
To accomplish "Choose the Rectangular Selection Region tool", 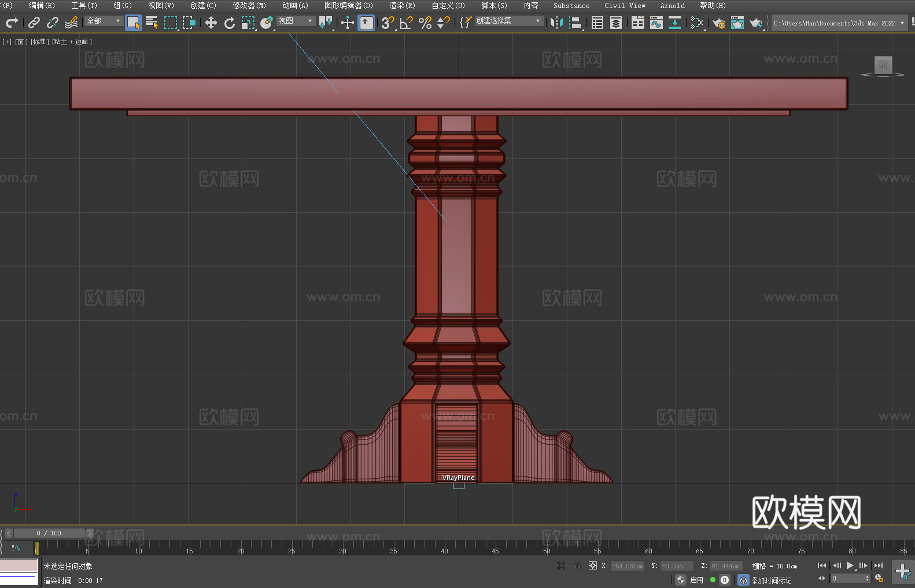I will [171, 23].
